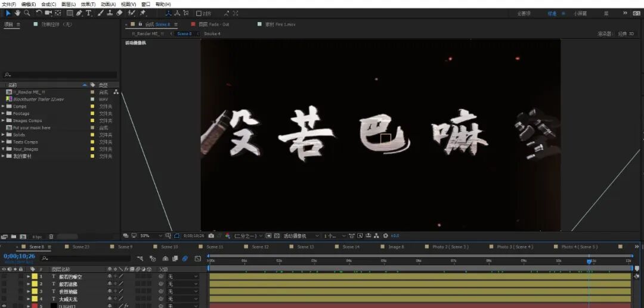Expand the Footage folder
Screen dimensions: 644x308
[4, 114]
